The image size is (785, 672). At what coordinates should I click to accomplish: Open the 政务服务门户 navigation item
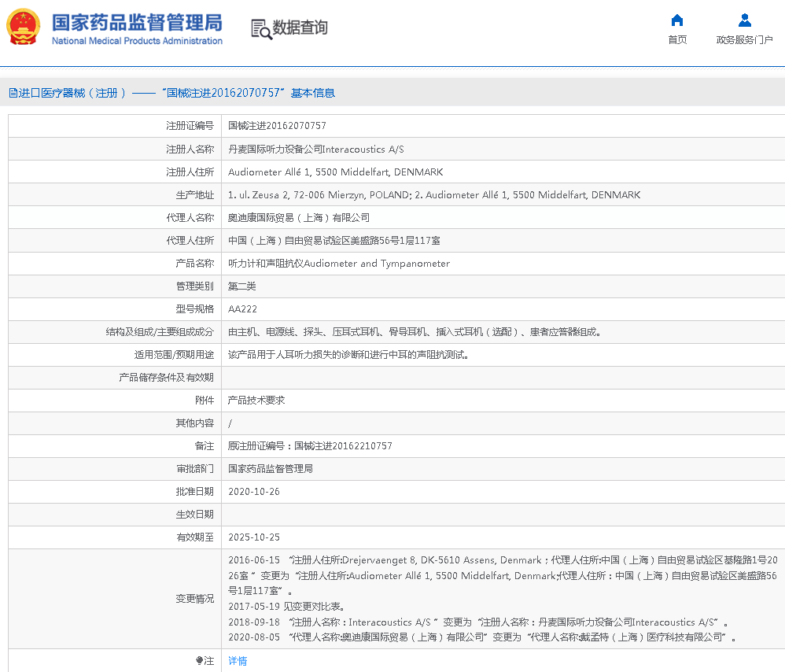click(744, 40)
